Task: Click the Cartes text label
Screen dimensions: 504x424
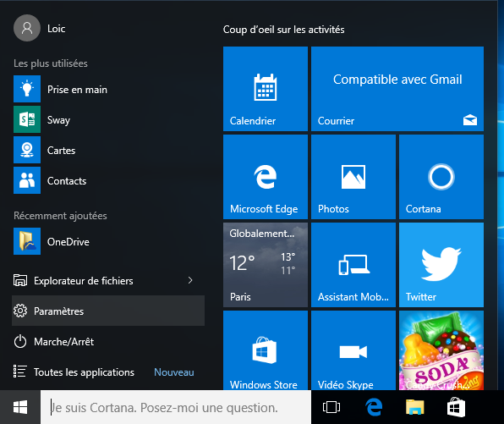Action: coord(61,151)
